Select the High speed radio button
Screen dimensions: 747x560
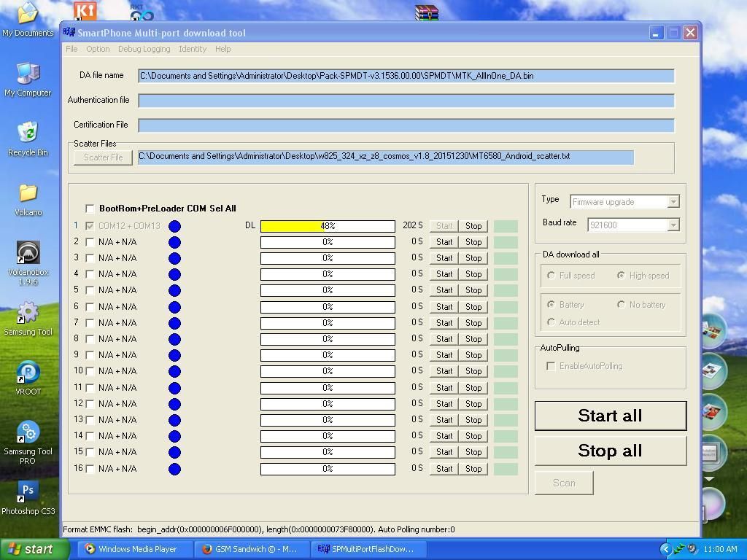(621, 275)
